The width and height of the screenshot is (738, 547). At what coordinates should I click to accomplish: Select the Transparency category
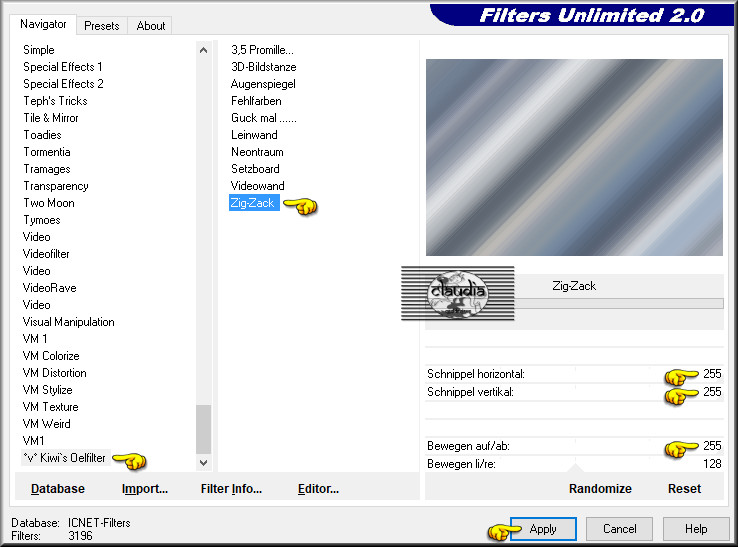(x=56, y=186)
